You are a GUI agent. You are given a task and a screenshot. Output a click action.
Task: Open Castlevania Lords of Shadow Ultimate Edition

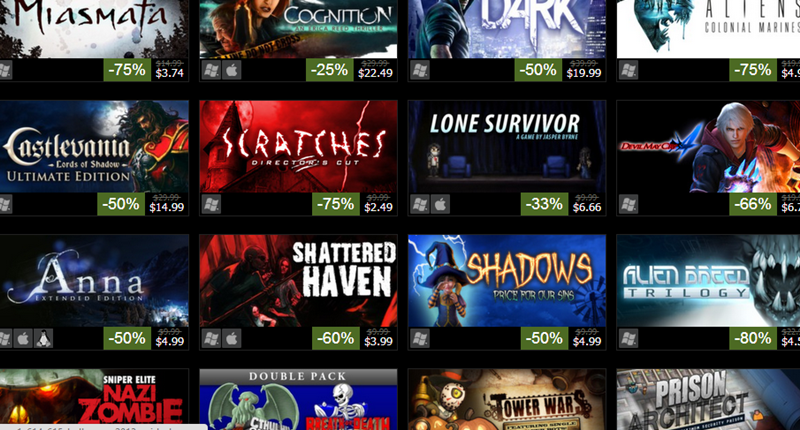coord(94,146)
